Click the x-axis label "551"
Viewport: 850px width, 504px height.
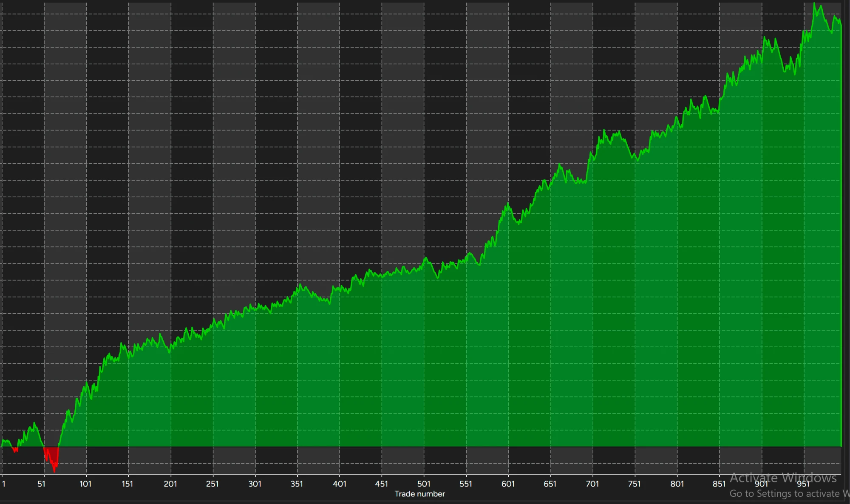click(466, 484)
